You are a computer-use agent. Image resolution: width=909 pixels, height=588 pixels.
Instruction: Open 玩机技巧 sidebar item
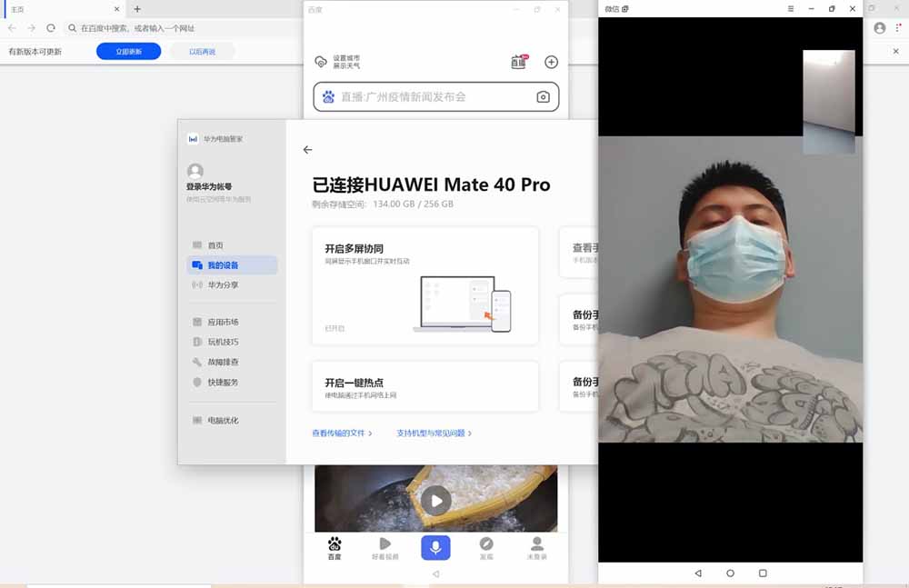(x=232, y=342)
